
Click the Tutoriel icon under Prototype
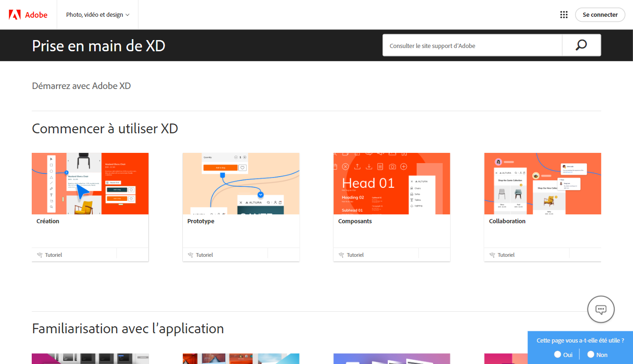pyautogui.click(x=190, y=255)
